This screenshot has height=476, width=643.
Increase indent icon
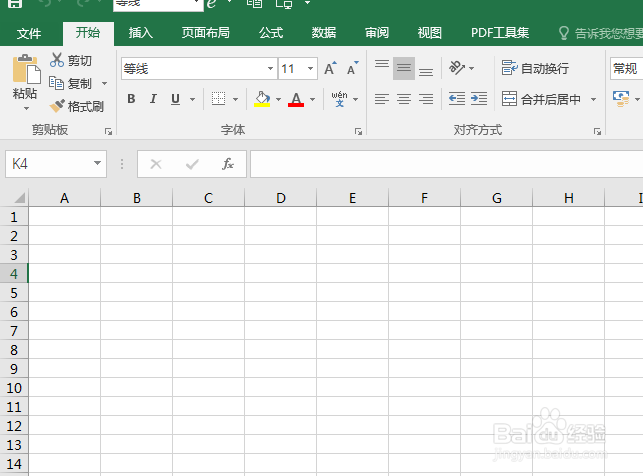[479, 99]
